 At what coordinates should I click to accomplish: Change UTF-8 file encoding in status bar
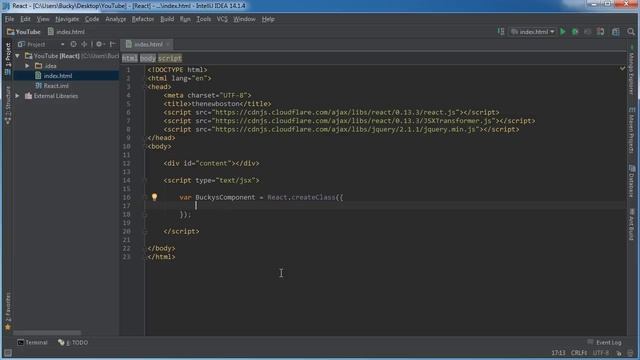coord(601,353)
